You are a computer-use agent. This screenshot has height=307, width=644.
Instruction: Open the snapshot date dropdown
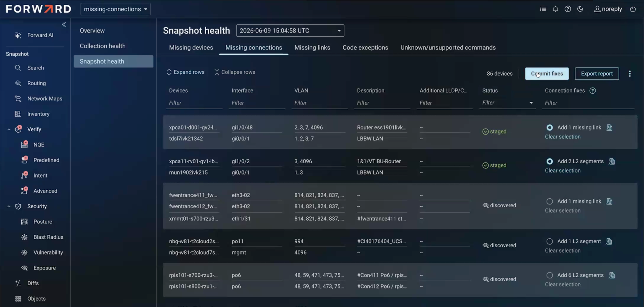(290, 31)
